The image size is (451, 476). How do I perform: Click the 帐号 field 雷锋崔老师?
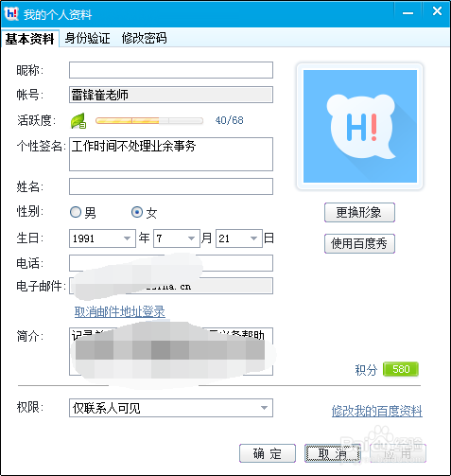click(171, 95)
